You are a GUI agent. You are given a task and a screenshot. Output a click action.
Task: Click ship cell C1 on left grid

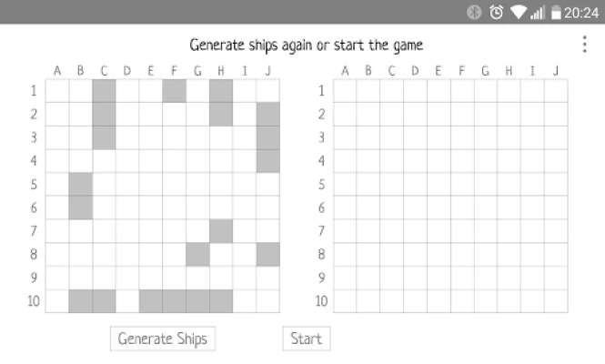tap(104, 91)
